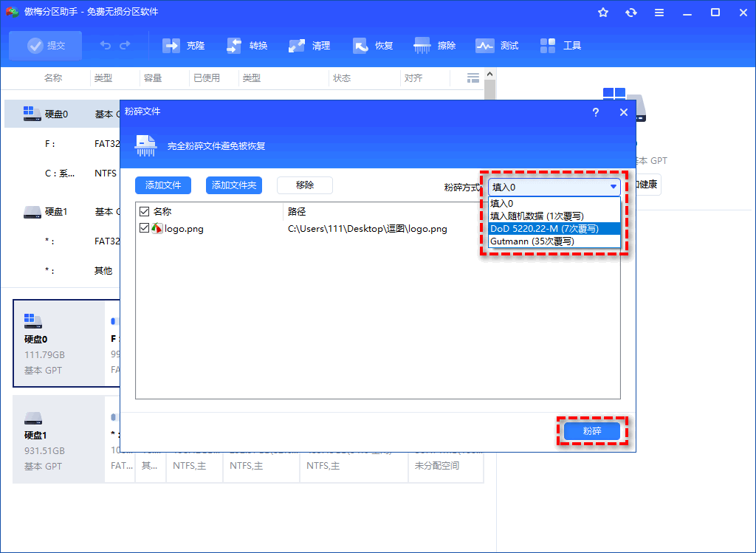756x553 pixels.
Task: Toggle the select-all 名称 header checkbox
Action: pos(145,212)
